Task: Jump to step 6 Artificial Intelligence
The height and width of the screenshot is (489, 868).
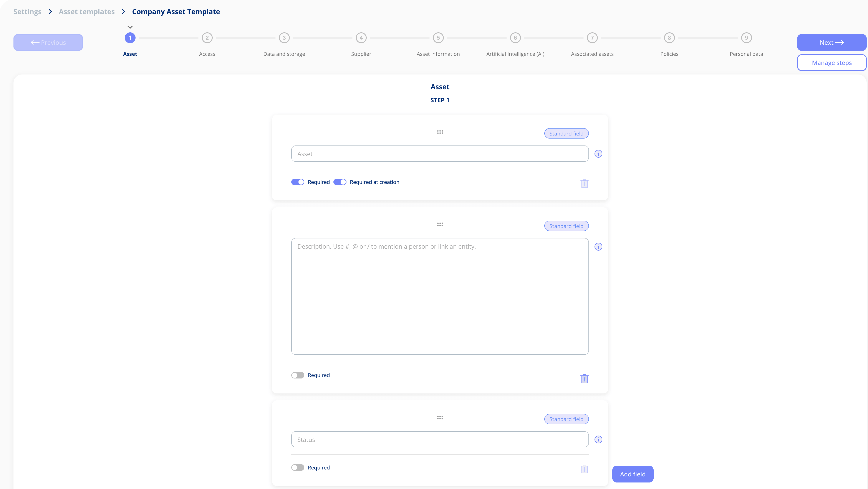Action: 515,38
